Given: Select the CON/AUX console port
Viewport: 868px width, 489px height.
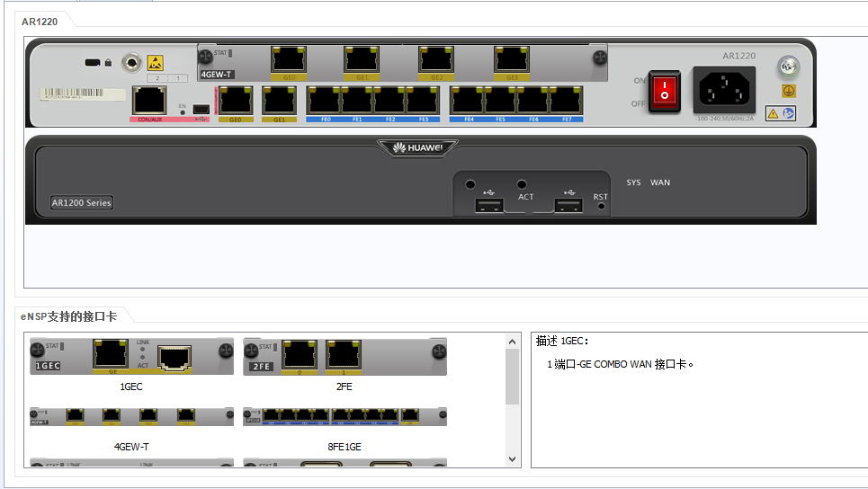Looking at the screenshot, I should (x=149, y=100).
